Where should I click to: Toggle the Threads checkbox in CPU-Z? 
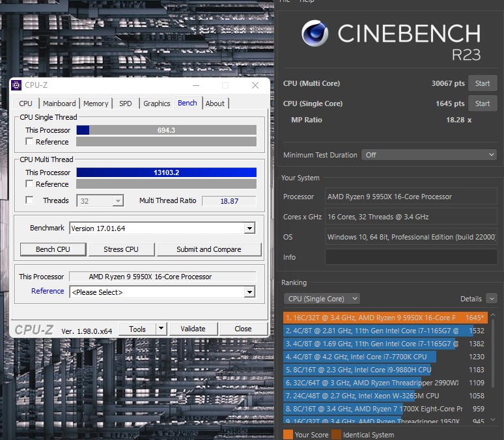point(29,200)
